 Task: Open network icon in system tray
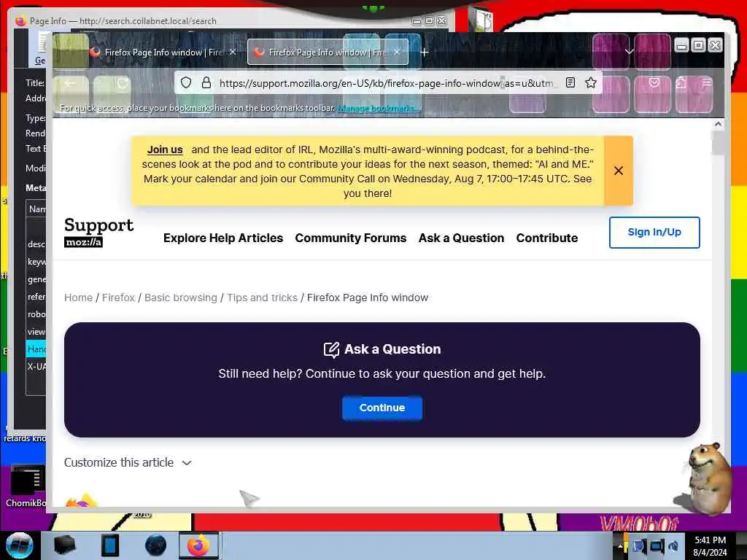657,546
